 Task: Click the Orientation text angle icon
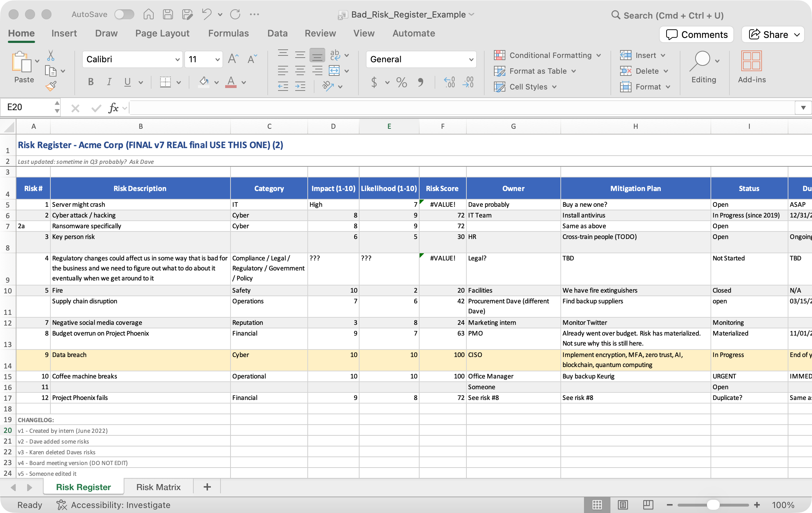[328, 86]
